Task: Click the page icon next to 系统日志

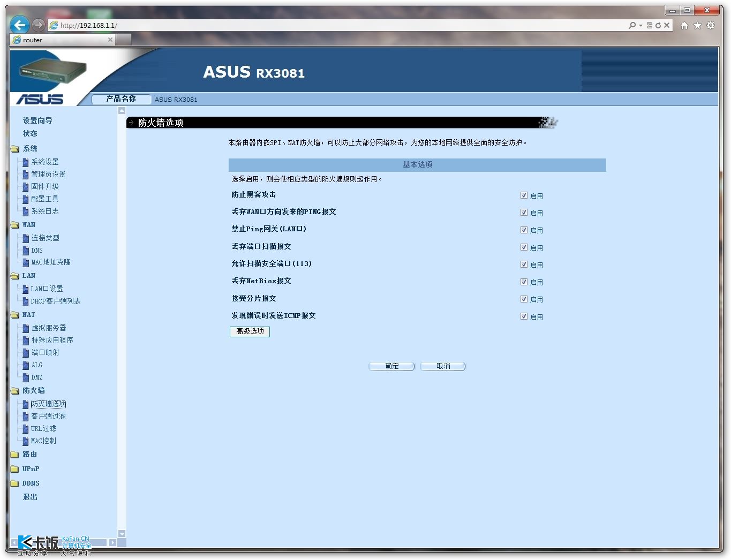Action: 25,211
